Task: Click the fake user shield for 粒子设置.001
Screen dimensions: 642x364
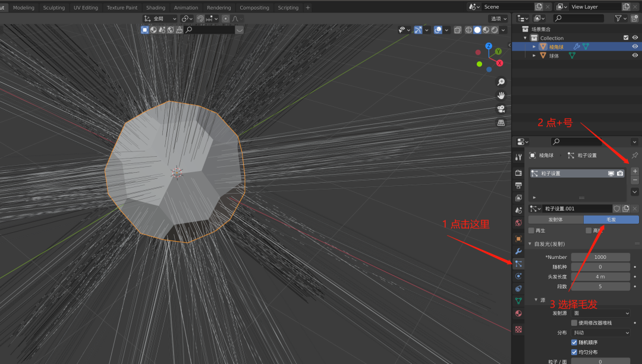Action: coord(616,208)
